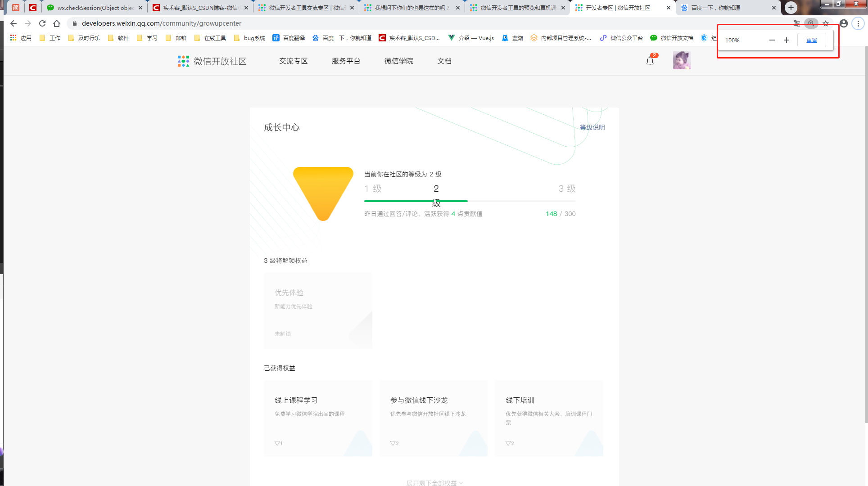868x486 pixels.
Task: Switch to the 百度一下，你就知道 tab
Action: tap(716, 8)
